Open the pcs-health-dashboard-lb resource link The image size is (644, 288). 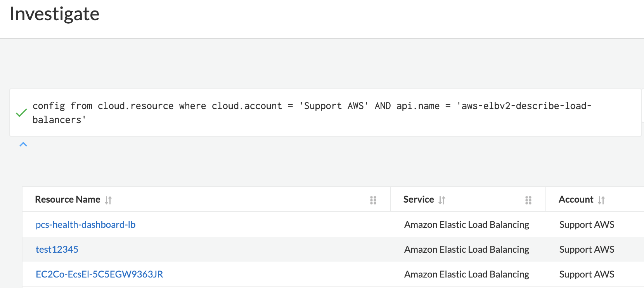(85, 225)
